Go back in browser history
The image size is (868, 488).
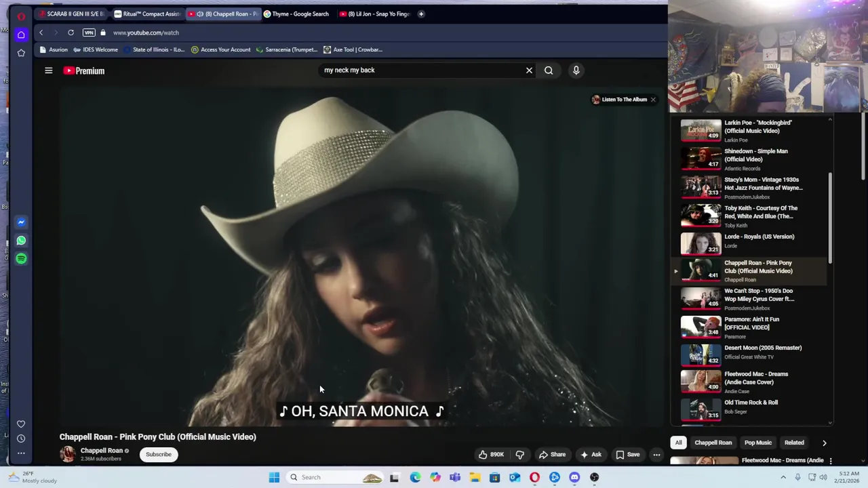[x=41, y=33]
